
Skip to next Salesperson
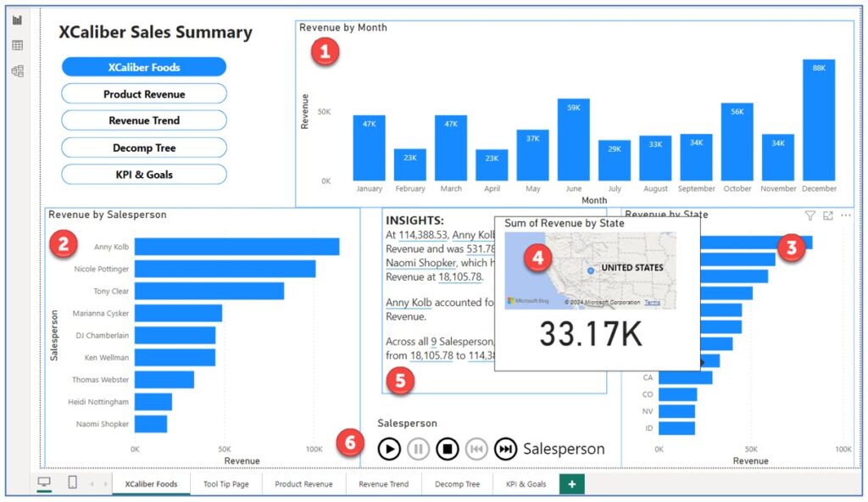click(505, 449)
